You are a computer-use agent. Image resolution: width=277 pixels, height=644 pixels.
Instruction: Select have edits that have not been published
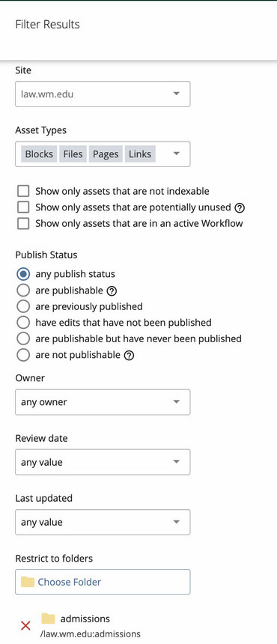coord(23,323)
